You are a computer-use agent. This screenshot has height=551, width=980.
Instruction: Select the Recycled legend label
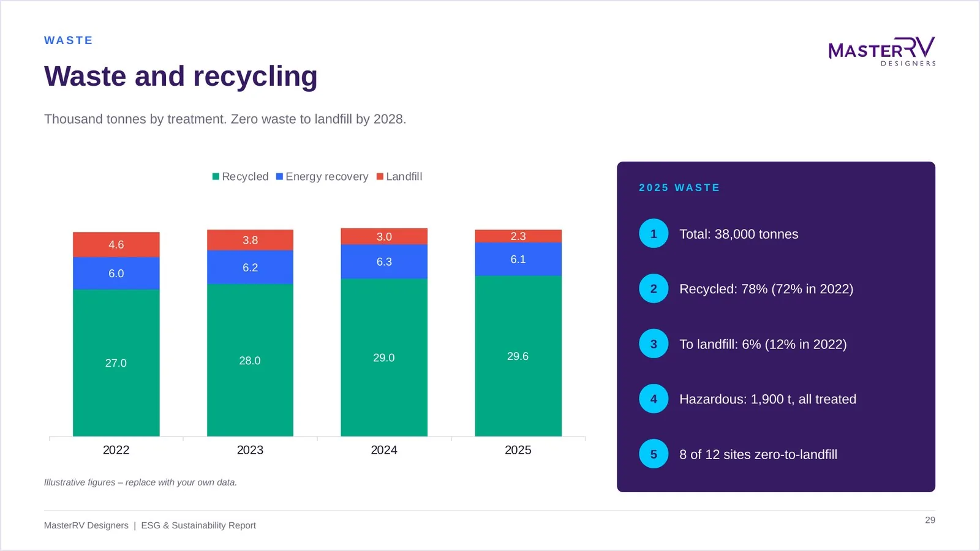click(x=245, y=176)
